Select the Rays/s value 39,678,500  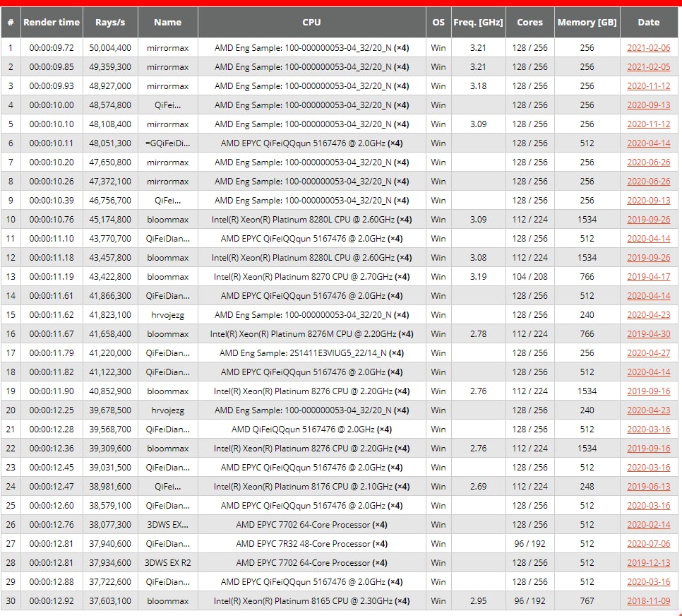110,410
